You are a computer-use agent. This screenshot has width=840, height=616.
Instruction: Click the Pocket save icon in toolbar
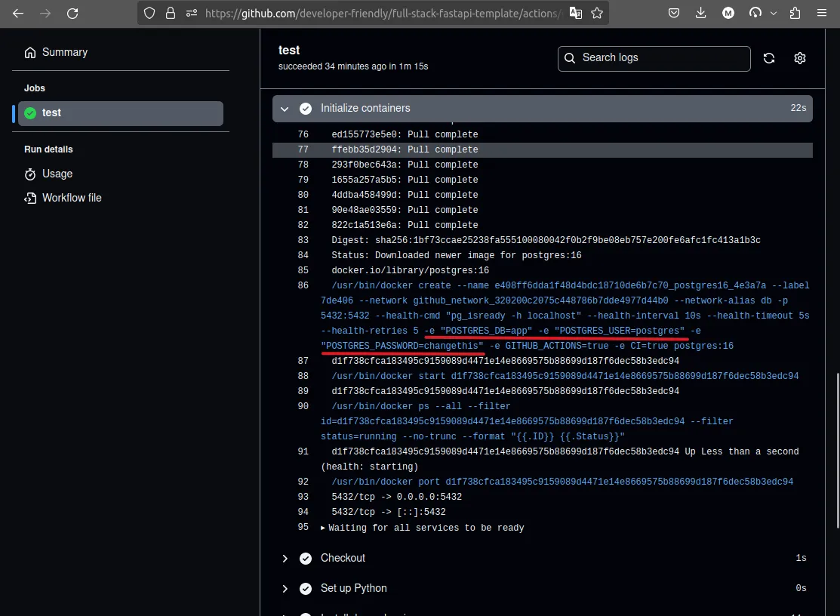[675, 13]
